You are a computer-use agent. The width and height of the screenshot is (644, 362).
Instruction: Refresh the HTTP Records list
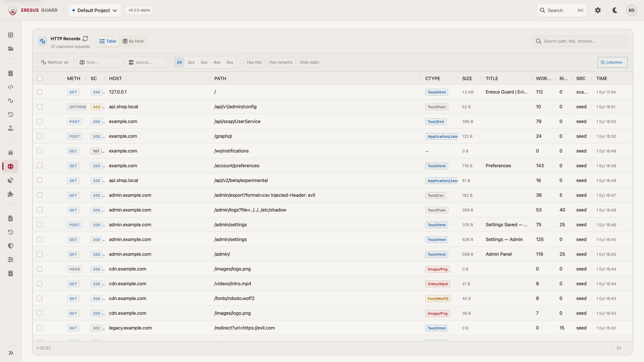85,39
